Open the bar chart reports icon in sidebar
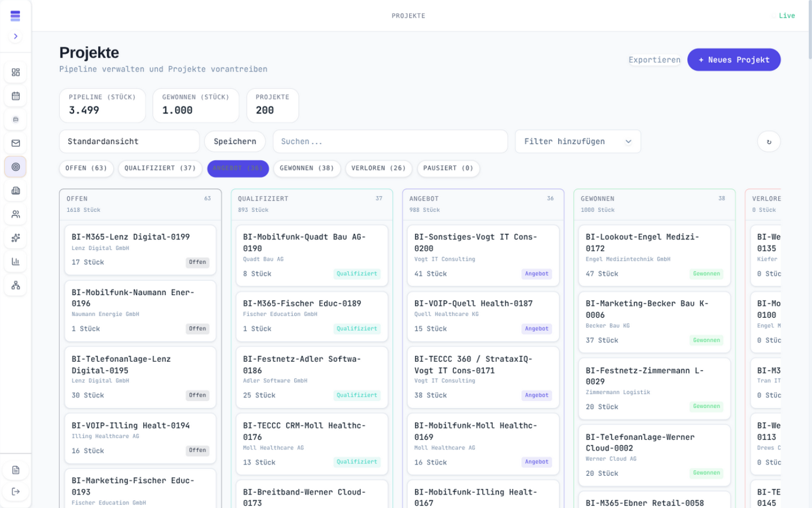This screenshot has height=508, width=812. coord(16,262)
